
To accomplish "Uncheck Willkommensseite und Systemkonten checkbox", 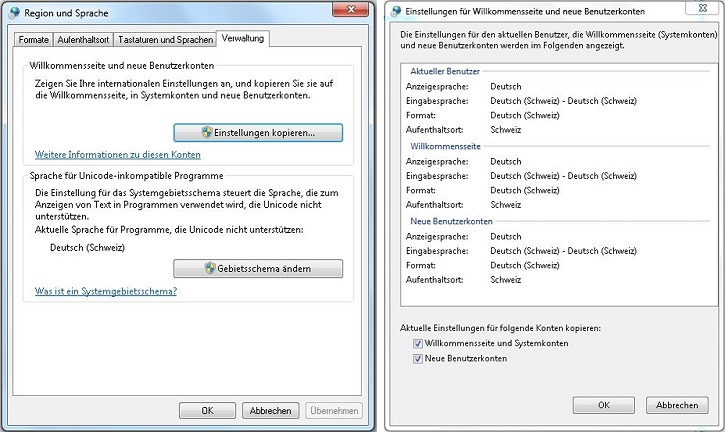I will (417, 343).
